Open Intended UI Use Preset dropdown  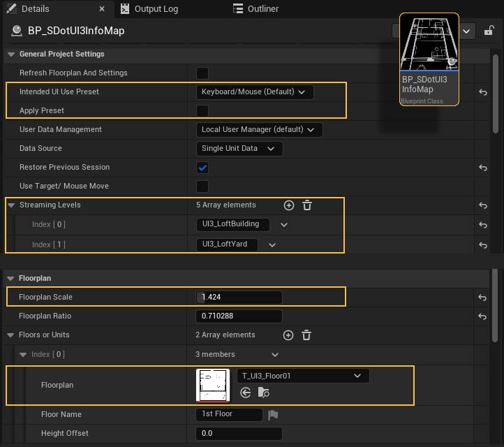click(x=255, y=92)
